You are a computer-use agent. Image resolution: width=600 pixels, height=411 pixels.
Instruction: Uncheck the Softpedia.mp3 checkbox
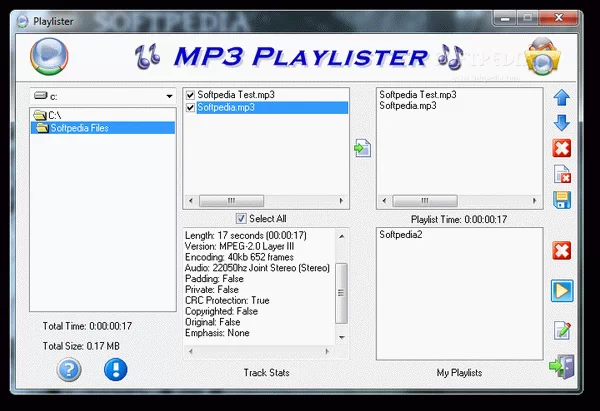pos(190,108)
